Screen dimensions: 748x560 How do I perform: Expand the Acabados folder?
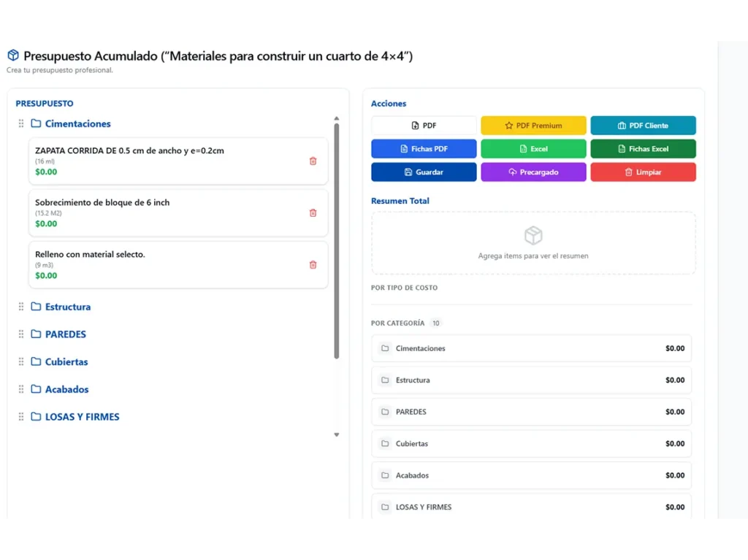(x=66, y=390)
